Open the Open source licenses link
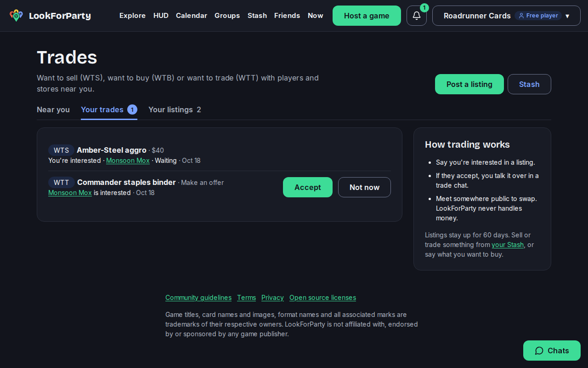 tap(322, 298)
